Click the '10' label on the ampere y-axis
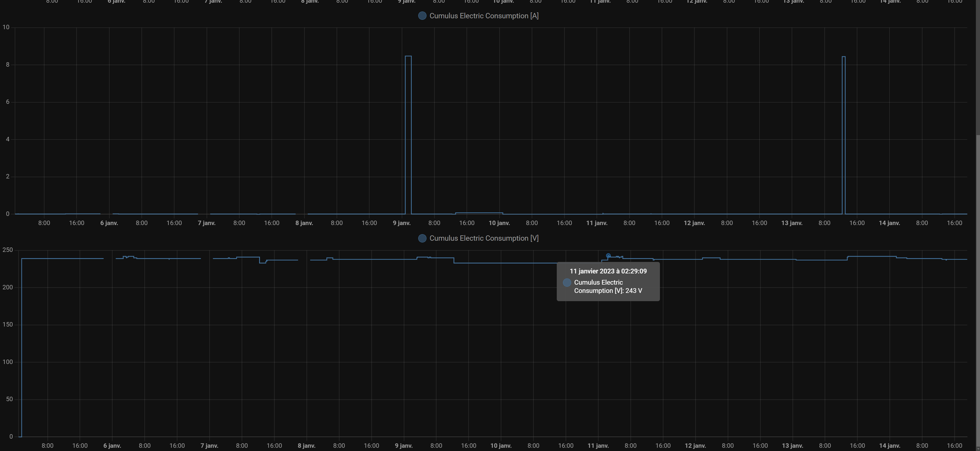980x451 pixels. (x=6, y=27)
